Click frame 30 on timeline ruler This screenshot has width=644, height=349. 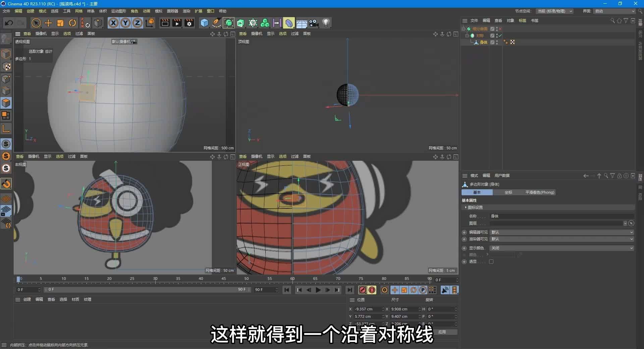155,279
